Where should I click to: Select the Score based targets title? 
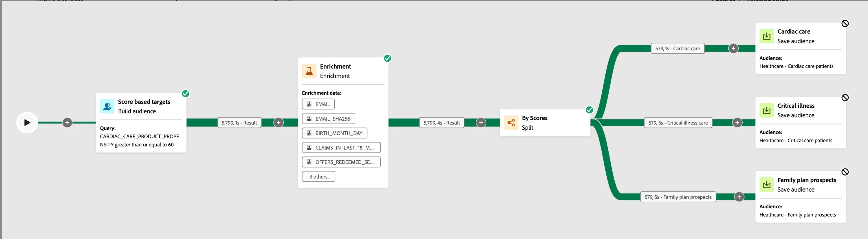coord(144,102)
